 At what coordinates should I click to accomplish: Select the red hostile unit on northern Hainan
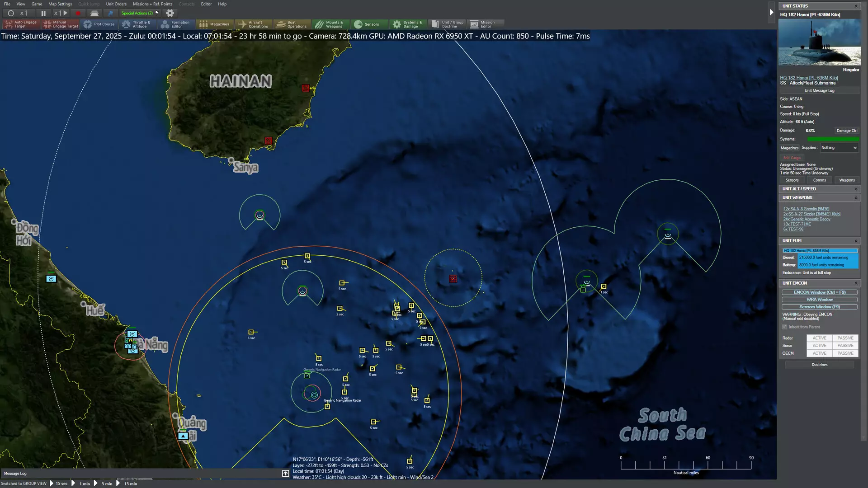(x=306, y=88)
